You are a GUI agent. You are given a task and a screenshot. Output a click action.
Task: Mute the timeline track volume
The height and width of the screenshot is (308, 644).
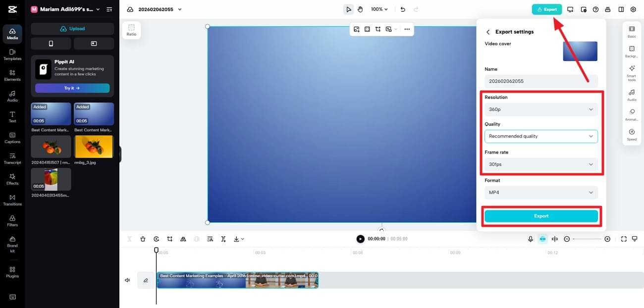click(127, 280)
